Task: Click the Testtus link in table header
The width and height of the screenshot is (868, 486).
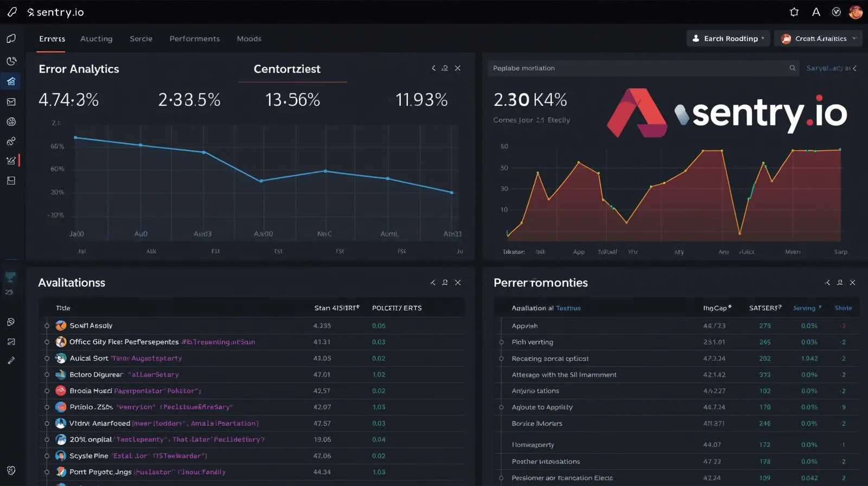Action: [x=568, y=308]
